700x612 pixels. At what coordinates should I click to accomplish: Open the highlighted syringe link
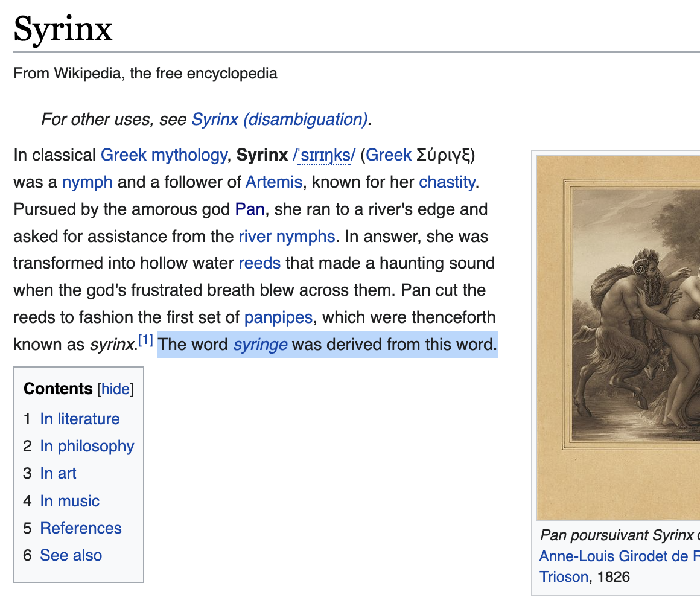point(260,345)
